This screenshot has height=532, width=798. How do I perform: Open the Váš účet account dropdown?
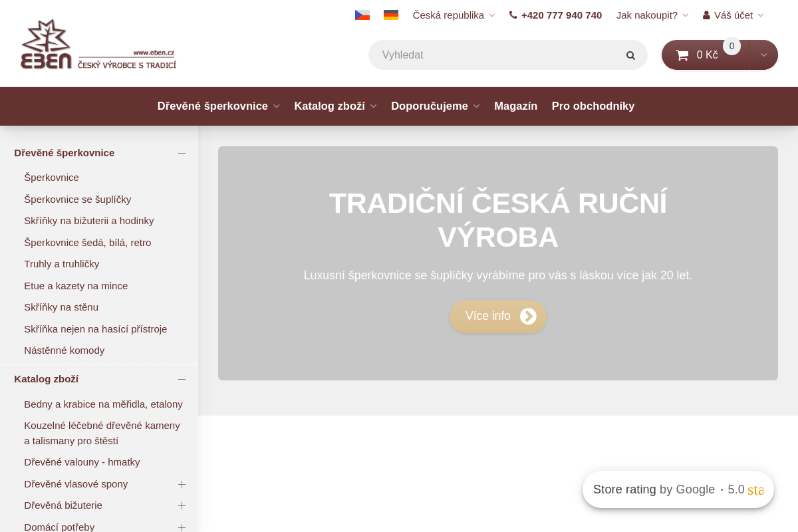tap(733, 15)
